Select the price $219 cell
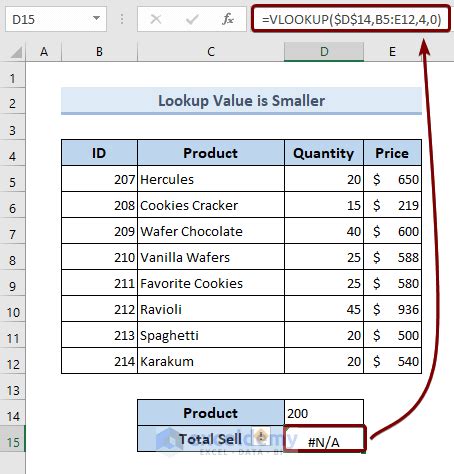The width and height of the screenshot is (454, 474). click(x=392, y=205)
